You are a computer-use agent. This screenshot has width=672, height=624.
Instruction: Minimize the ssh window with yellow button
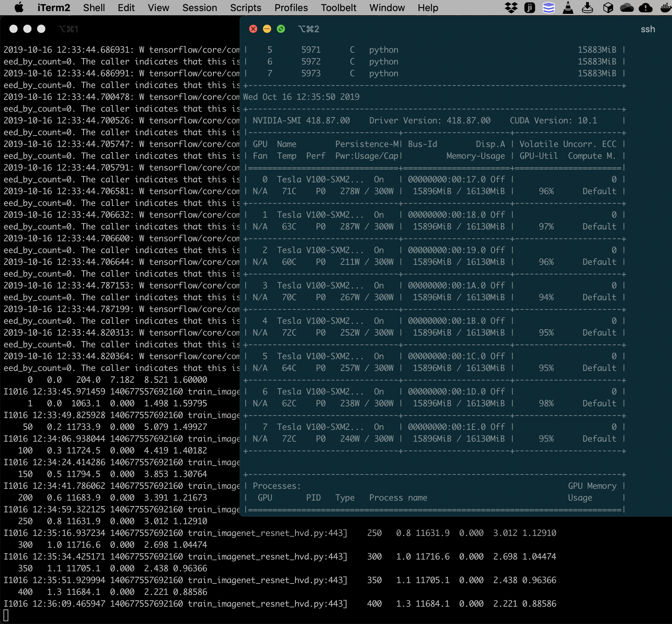(267, 29)
